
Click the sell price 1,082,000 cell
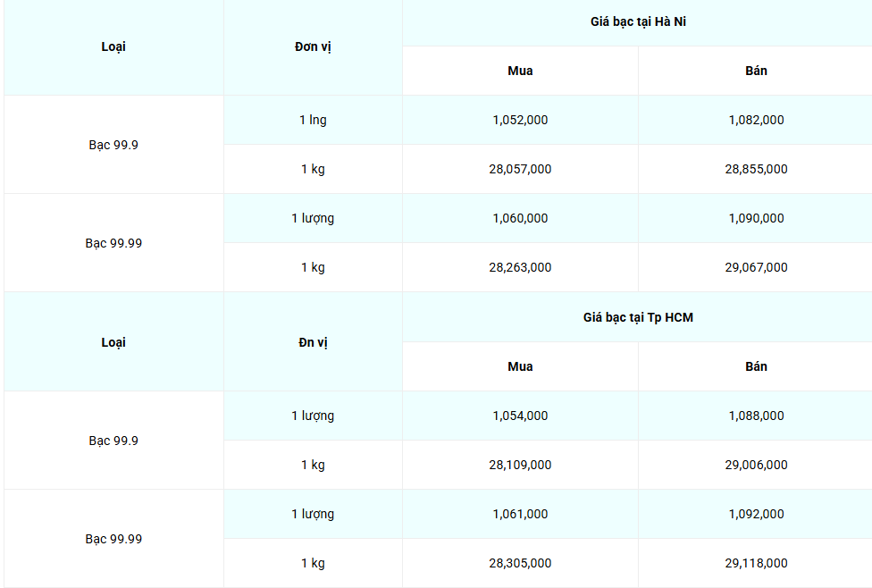(756, 120)
